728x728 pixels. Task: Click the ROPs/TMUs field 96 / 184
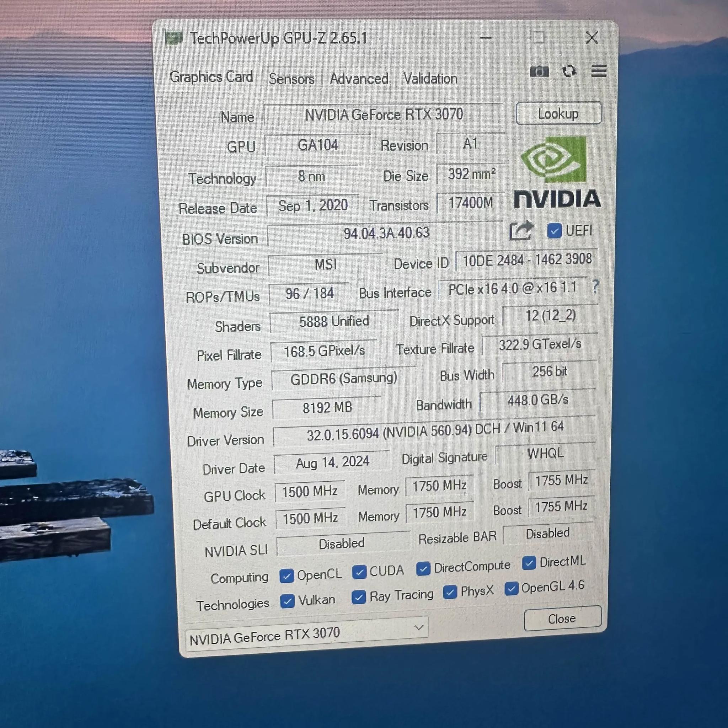point(309,294)
